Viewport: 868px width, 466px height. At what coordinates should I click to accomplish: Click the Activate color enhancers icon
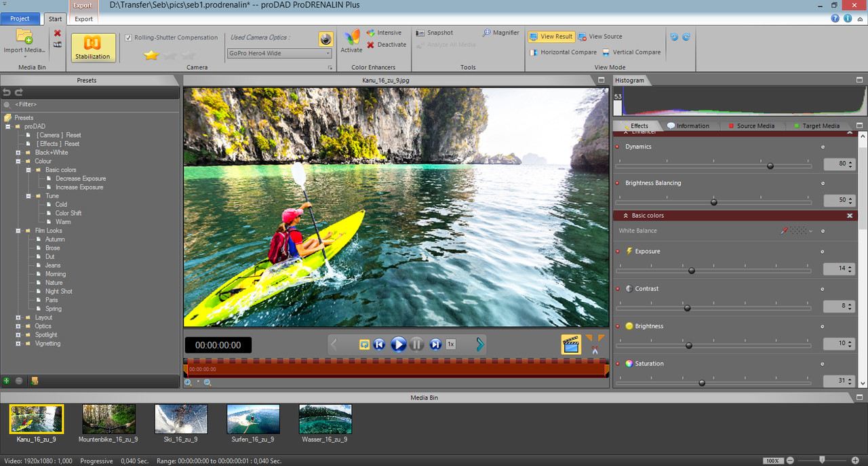(x=351, y=41)
